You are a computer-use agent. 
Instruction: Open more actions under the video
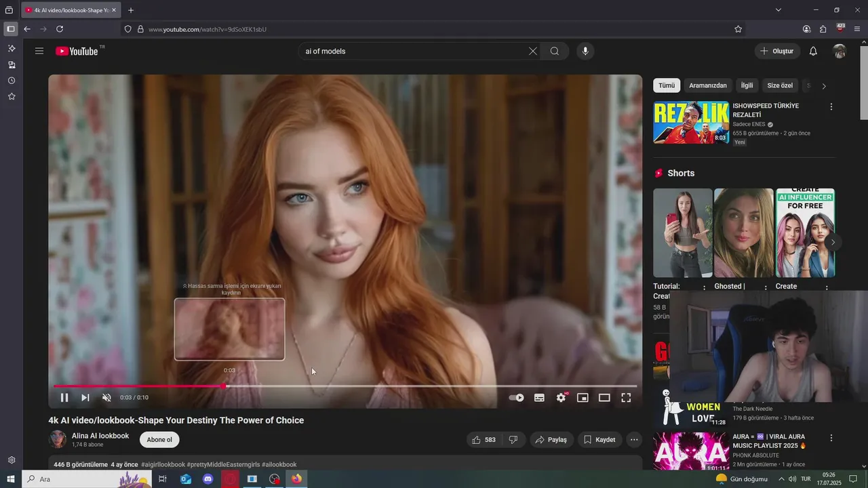tap(634, 440)
